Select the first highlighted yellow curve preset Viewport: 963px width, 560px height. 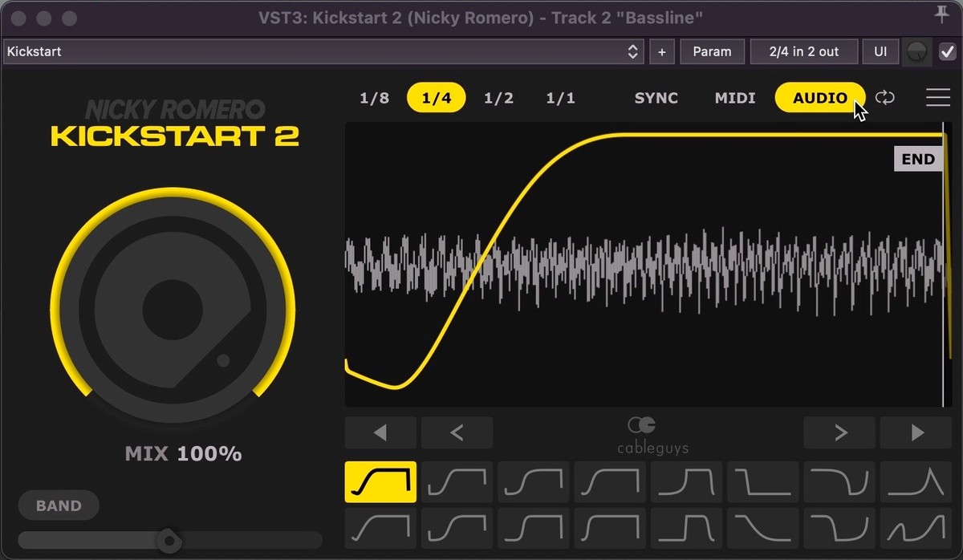(x=380, y=481)
